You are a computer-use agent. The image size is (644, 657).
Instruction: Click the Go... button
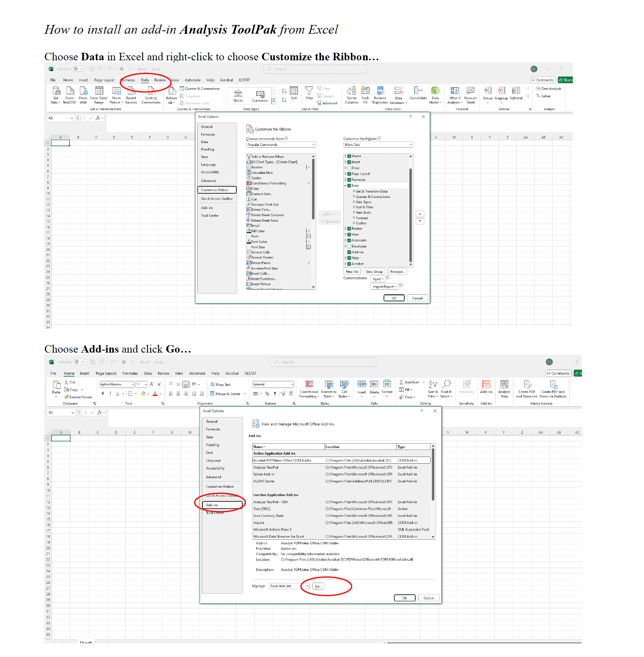pos(318,586)
